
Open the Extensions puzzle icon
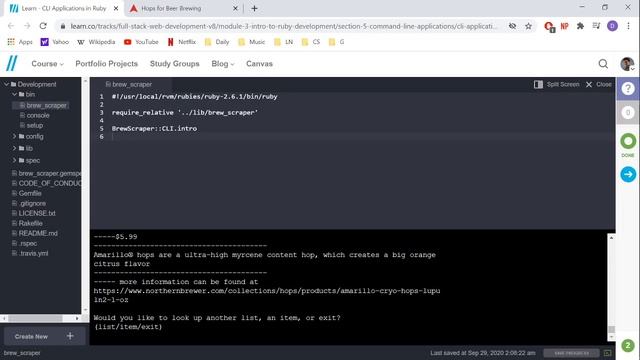pyautogui.click(x=580, y=26)
